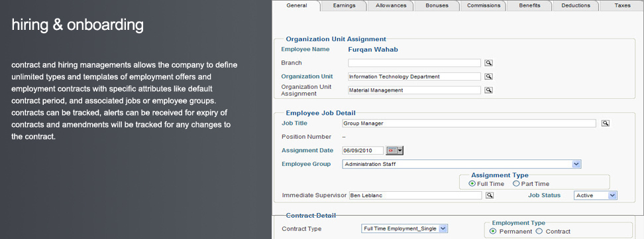Open Assignment Date calendar picker icon
This screenshot has width=644, height=239.
[395, 151]
